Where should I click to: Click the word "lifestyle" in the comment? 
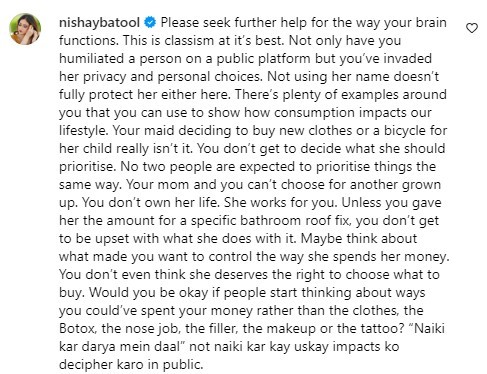pyautogui.click(x=82, y=131)
